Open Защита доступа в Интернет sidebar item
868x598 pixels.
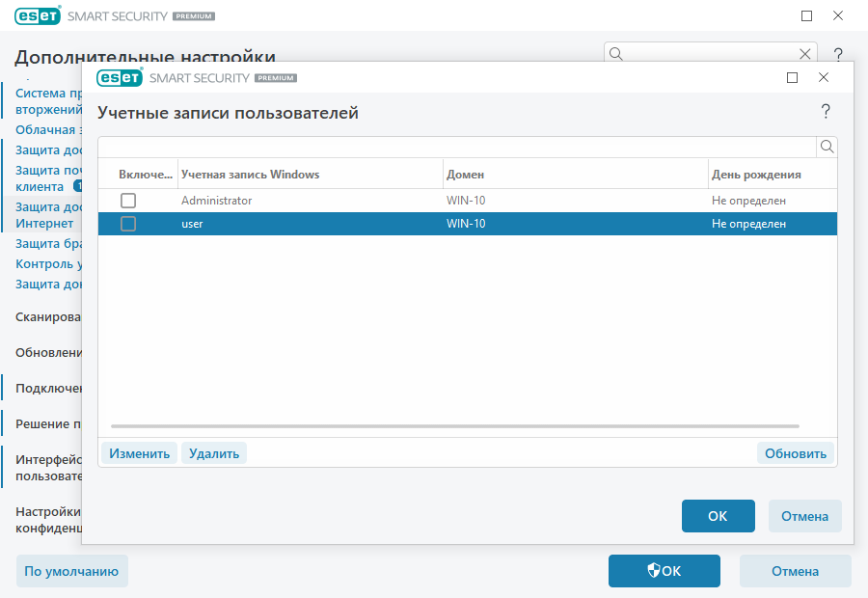pos(49,215)
